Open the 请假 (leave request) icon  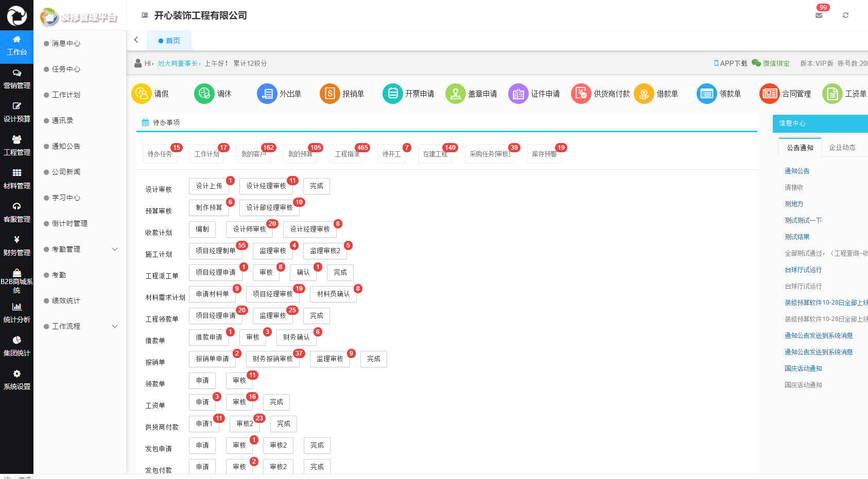(x=141, y=94)
